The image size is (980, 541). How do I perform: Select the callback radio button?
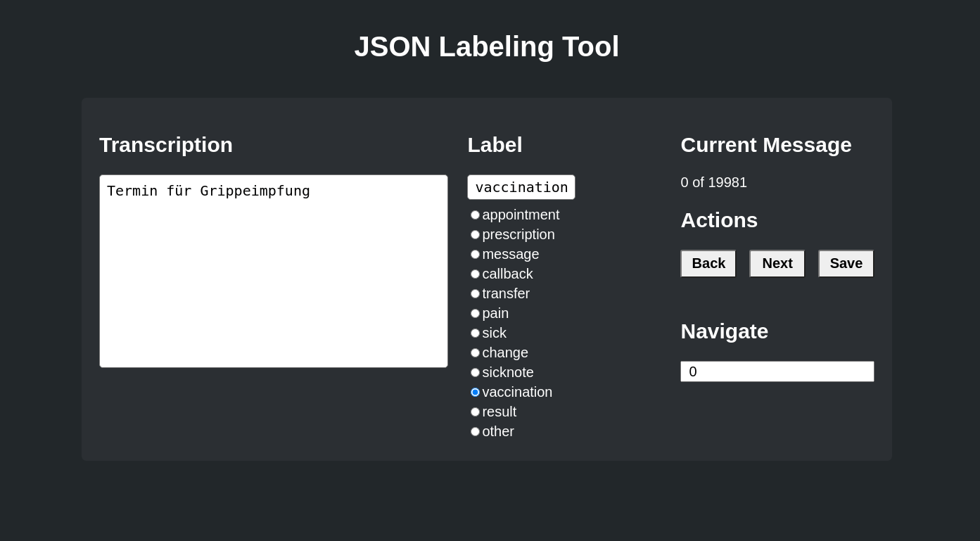475,274
